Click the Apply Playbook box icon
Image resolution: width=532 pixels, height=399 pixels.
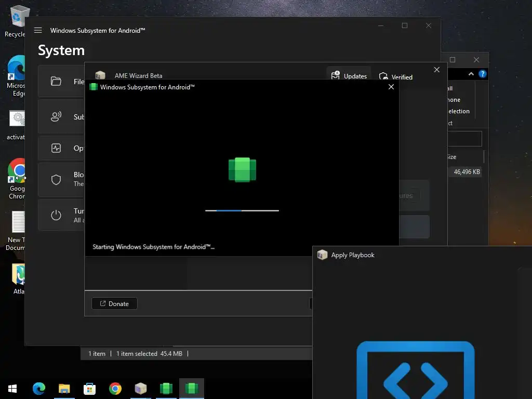click(322, 255)
